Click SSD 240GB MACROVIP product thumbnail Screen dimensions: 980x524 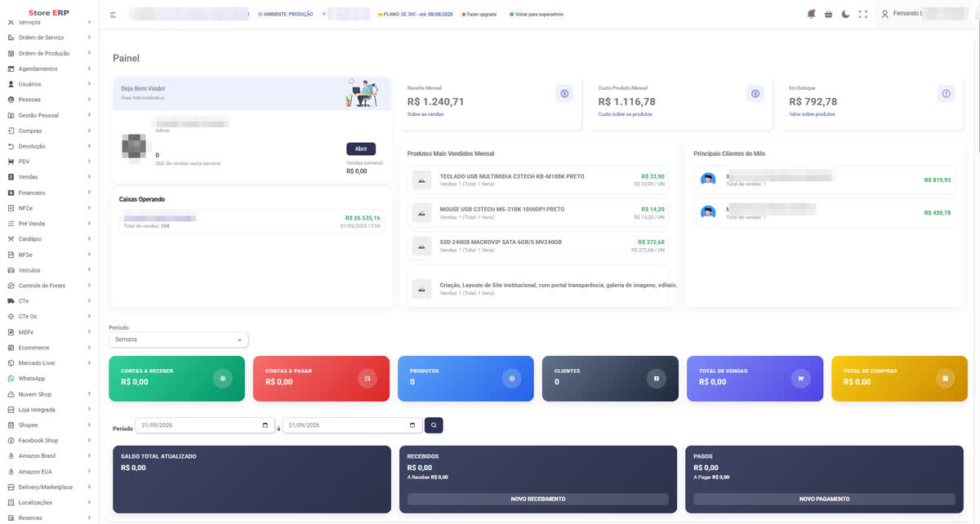tap(422, 246)
